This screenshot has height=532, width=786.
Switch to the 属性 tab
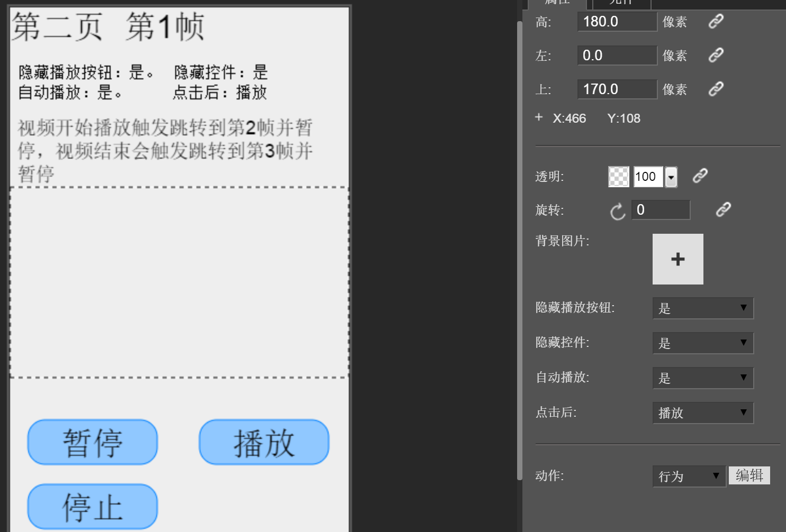557,3
